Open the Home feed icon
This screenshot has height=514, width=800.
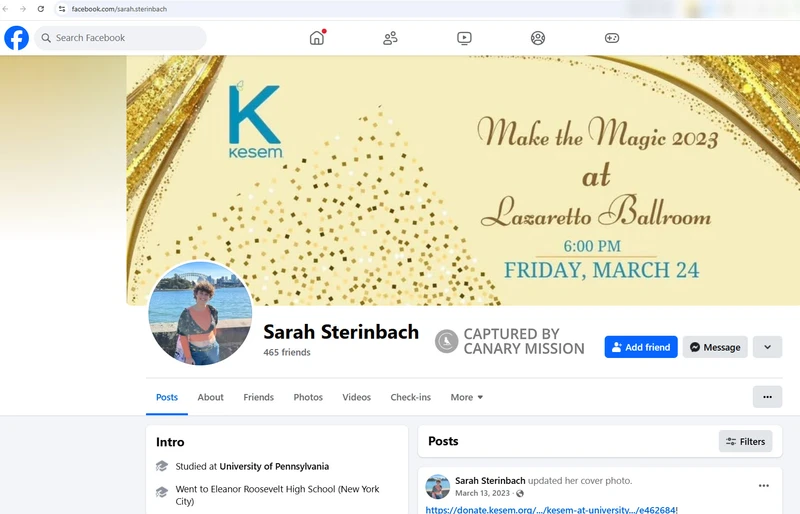(317, 38)
